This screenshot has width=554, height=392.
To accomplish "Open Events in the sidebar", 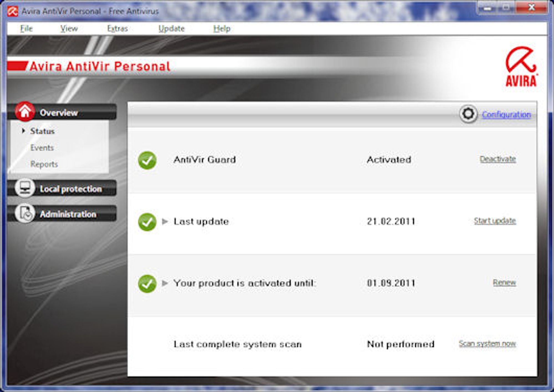I will [42, 148].
